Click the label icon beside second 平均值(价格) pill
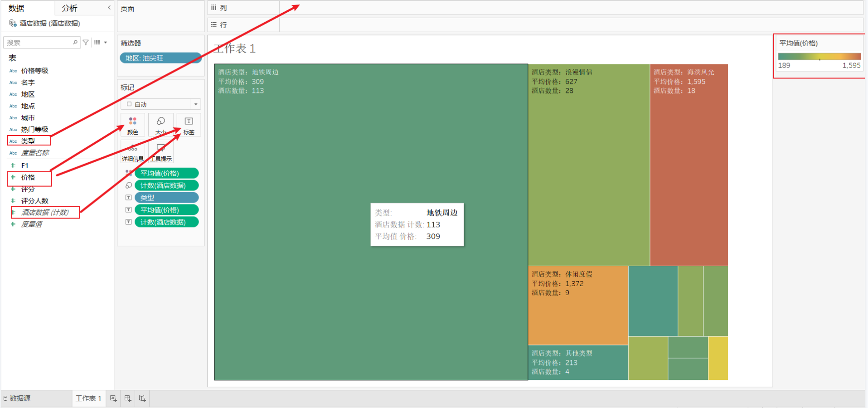This screenshot has height=408, width=868. (x=129, y=210)
